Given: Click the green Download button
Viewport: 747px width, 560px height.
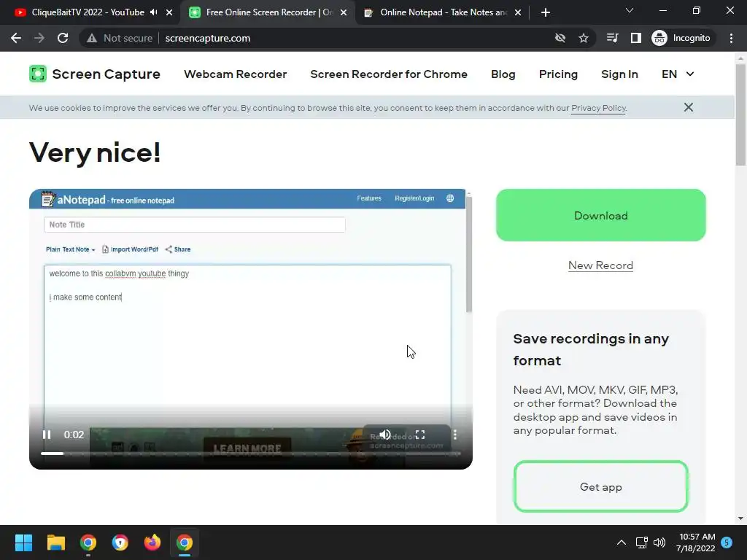Looking at the screenshot, I should point(601,215).
